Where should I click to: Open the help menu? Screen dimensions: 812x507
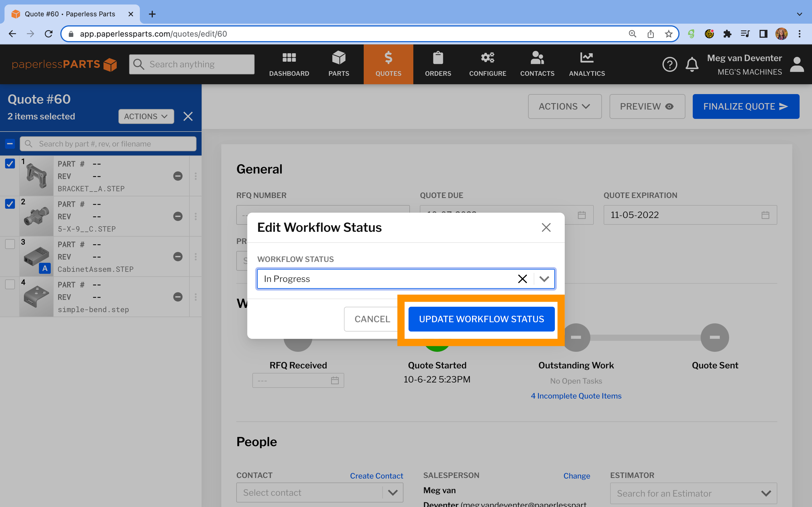(x=670, y=65)
